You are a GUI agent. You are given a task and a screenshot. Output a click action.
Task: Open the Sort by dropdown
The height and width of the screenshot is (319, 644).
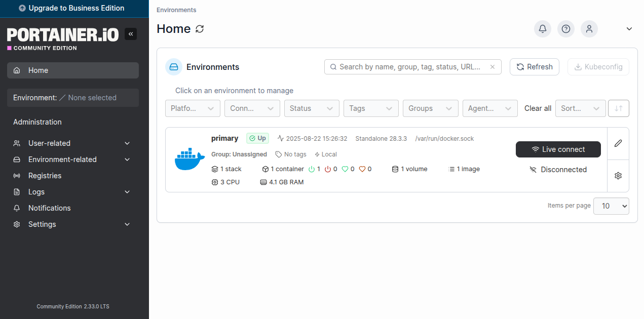click(x=581, y=108)
